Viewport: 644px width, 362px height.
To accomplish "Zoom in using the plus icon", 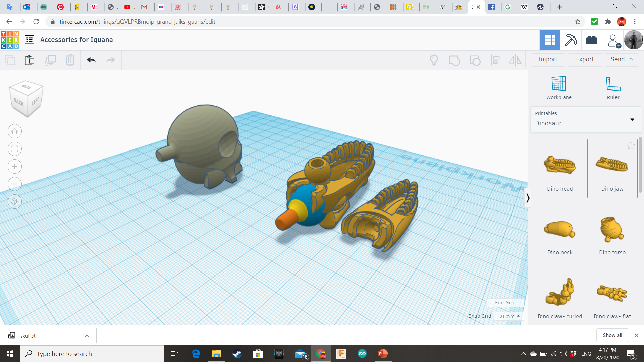I will tap(15, 167).
